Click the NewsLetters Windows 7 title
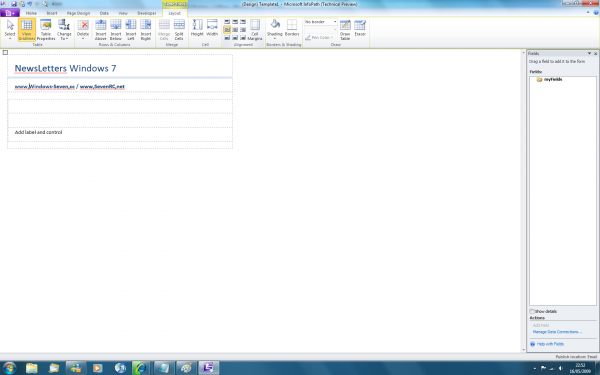600x375 pixels. click(x=65, y=68)
